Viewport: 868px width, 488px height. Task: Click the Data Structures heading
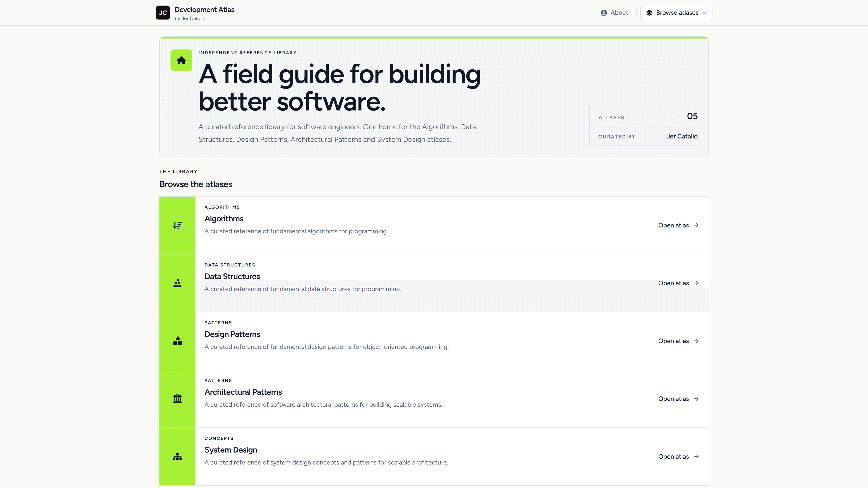pyautogui.click(x=232, y=277)
